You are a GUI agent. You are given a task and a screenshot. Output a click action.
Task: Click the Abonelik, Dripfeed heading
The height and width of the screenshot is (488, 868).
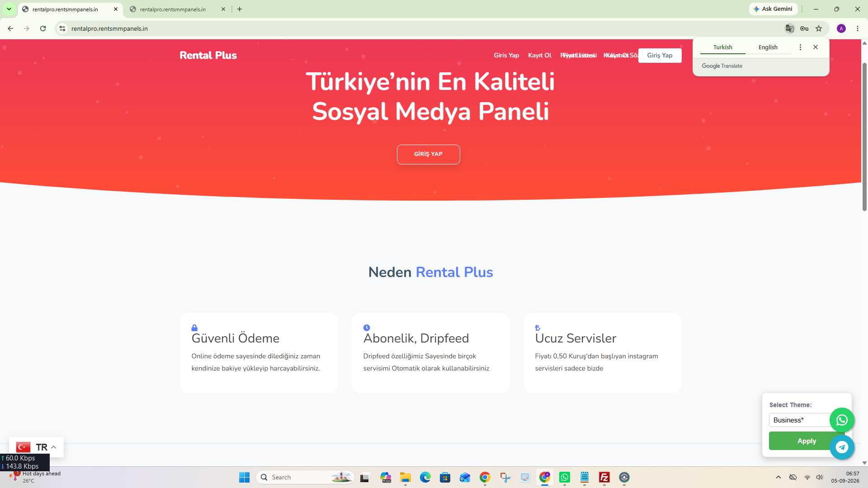click(x=416, y=338)
